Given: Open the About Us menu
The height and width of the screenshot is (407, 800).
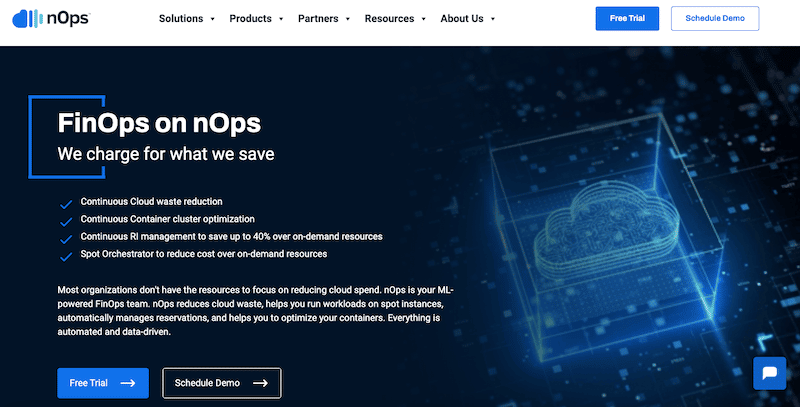Looking at the screenshot, I should pyautogui.click(x=462, y=18).
